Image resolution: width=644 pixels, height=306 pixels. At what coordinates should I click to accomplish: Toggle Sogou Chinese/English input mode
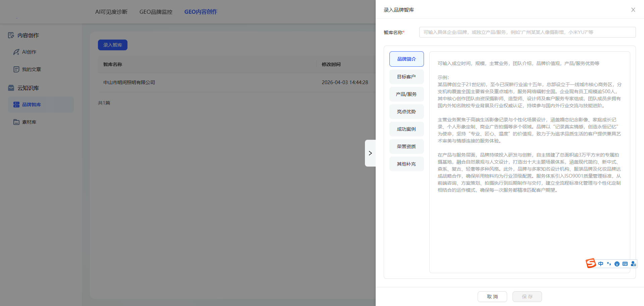[x=600, y=264]
